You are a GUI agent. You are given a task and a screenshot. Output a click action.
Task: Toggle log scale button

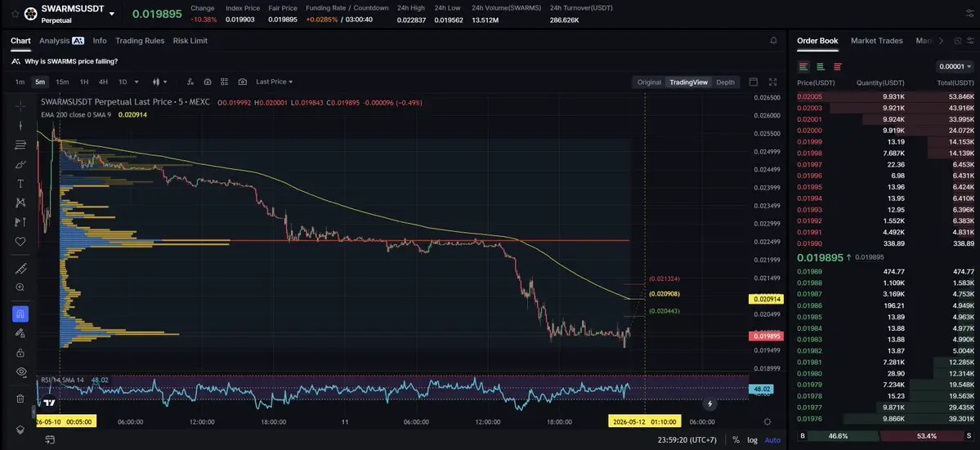(753, 440)
